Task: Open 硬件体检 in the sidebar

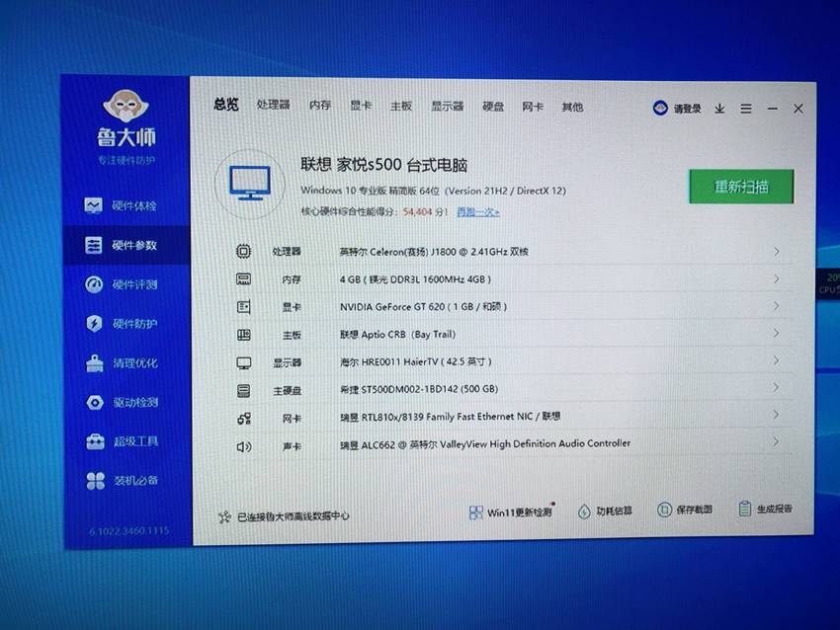Action: (x=121, y=205)
